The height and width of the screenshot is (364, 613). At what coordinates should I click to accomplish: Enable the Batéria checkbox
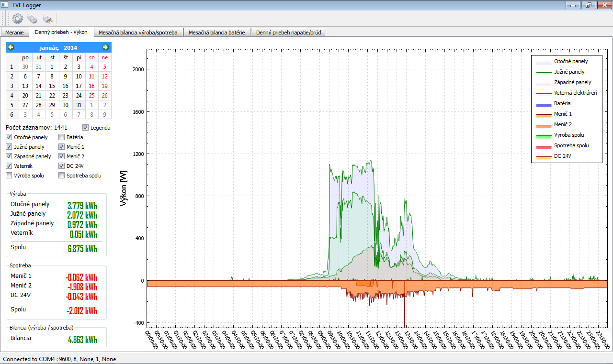[x=62, y=137]
